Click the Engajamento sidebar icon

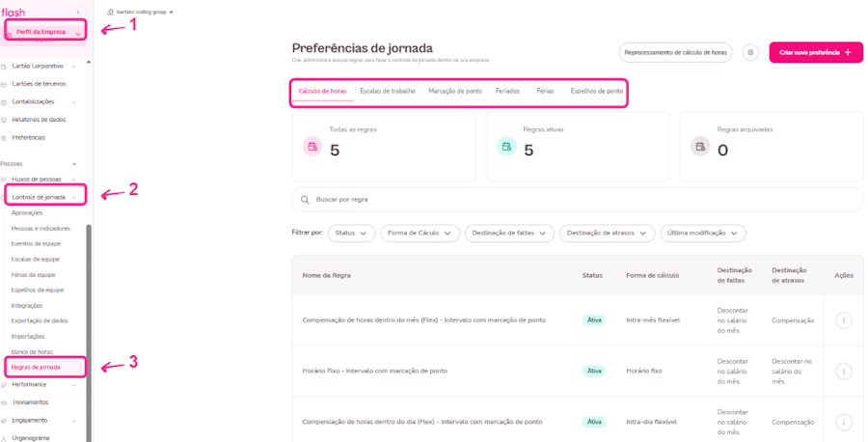[x=4, y=420]
